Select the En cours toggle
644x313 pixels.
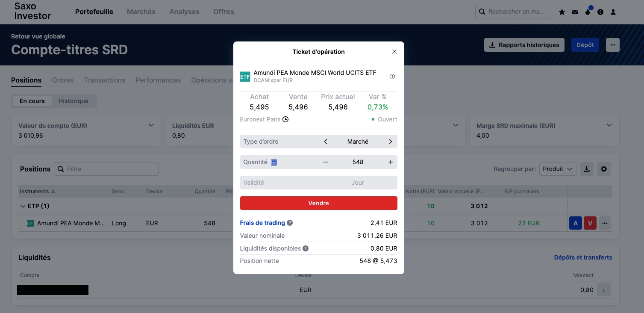pyautogui.click(x=32, y=101)
